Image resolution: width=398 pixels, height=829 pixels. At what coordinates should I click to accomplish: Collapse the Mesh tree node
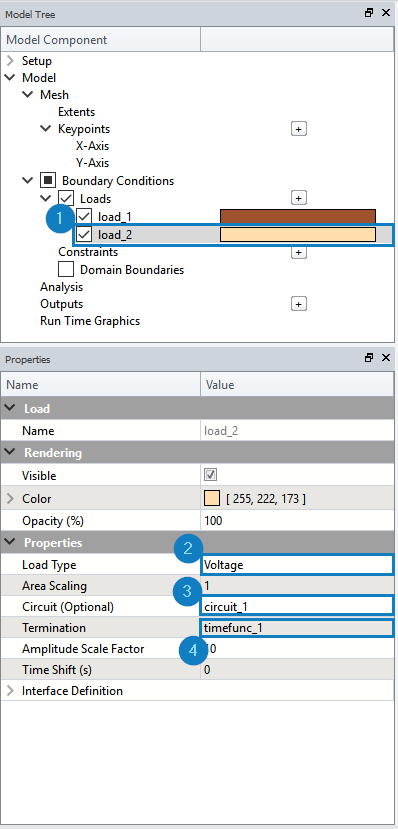point(27,95)
